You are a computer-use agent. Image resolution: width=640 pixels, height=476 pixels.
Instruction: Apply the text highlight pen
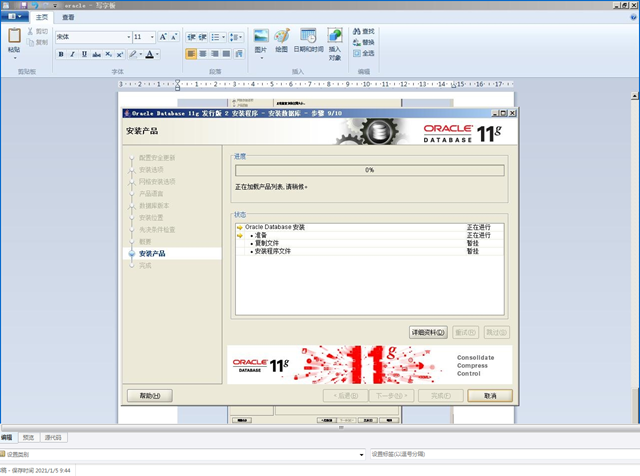133,54
